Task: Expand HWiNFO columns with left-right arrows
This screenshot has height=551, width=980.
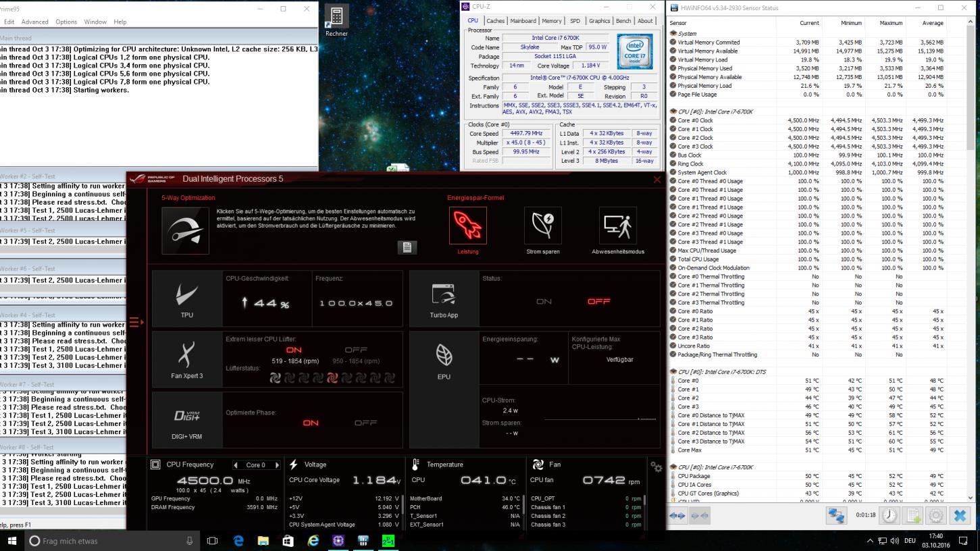Action: [x=677, y=515]
